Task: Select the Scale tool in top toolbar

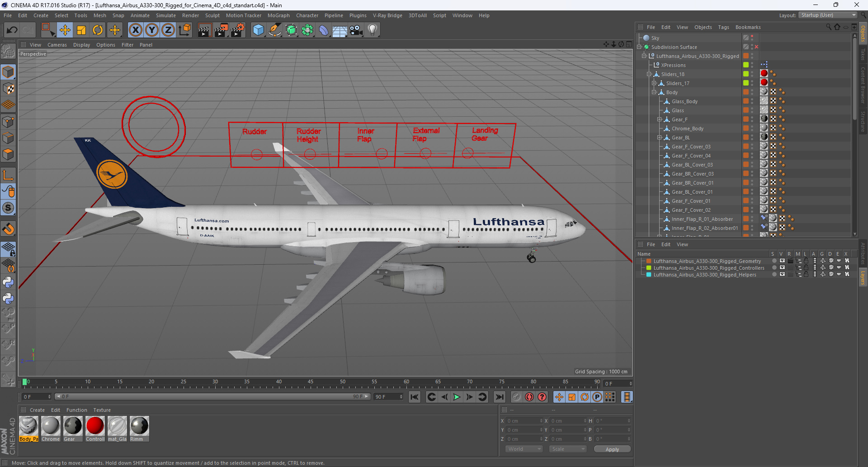Action: point(81,30)
